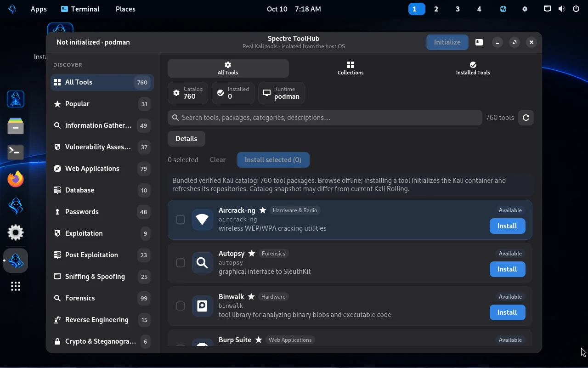
Task: Click the star beside Binwalk
Action: (251, 297)
